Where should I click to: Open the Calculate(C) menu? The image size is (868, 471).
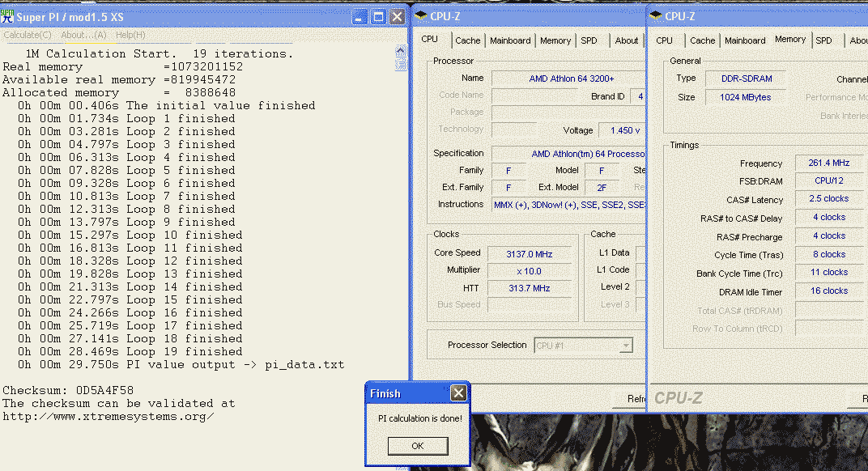point(28,35)
